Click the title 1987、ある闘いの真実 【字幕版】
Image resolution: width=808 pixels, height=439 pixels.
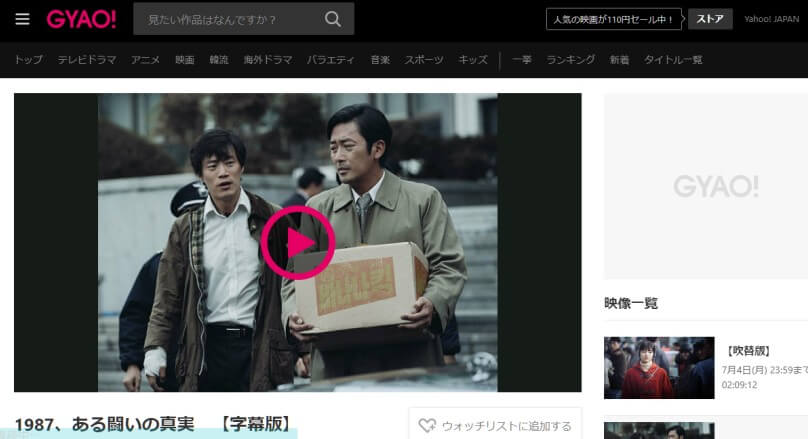click(x=154, y=424)
